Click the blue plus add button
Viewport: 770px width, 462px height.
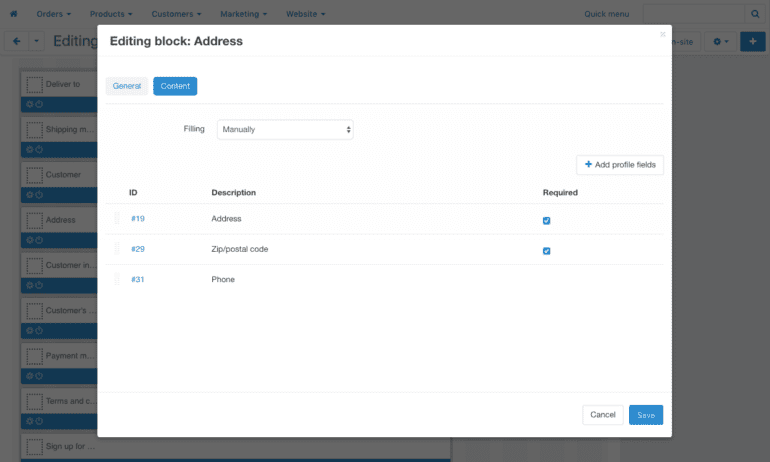pos(754,42)
